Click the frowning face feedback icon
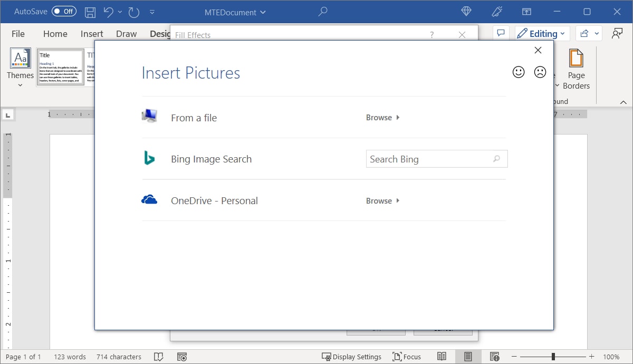Viewport: 633px width, 364px height. coord(540,72)
